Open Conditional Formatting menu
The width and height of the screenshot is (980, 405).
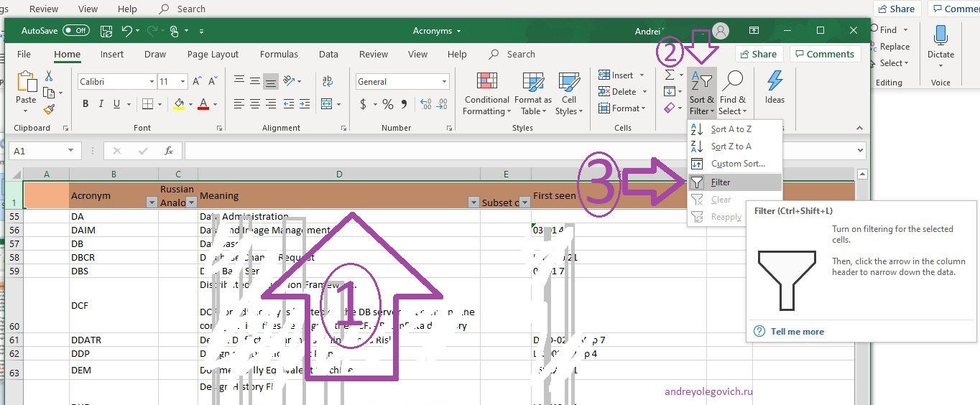486,93
